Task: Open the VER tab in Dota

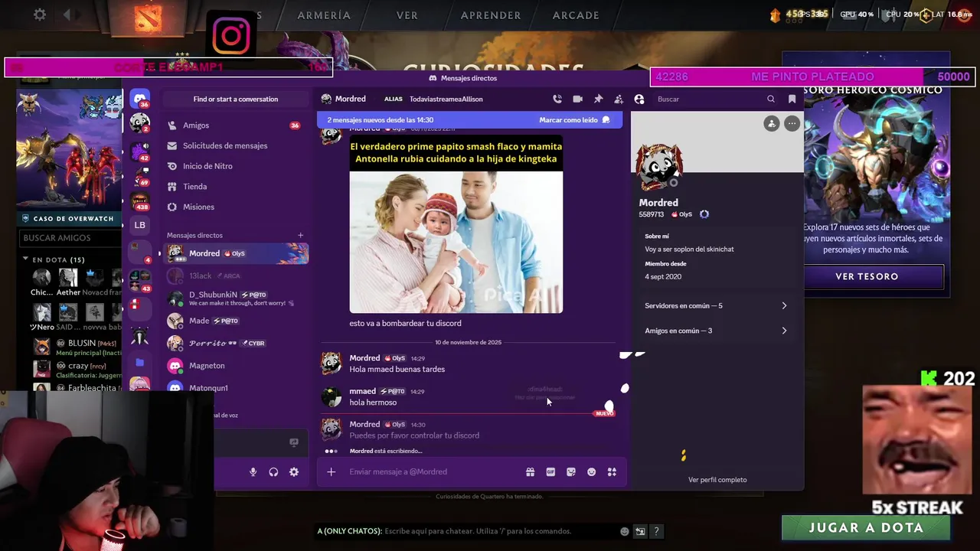Action: (x=407, y=15)
